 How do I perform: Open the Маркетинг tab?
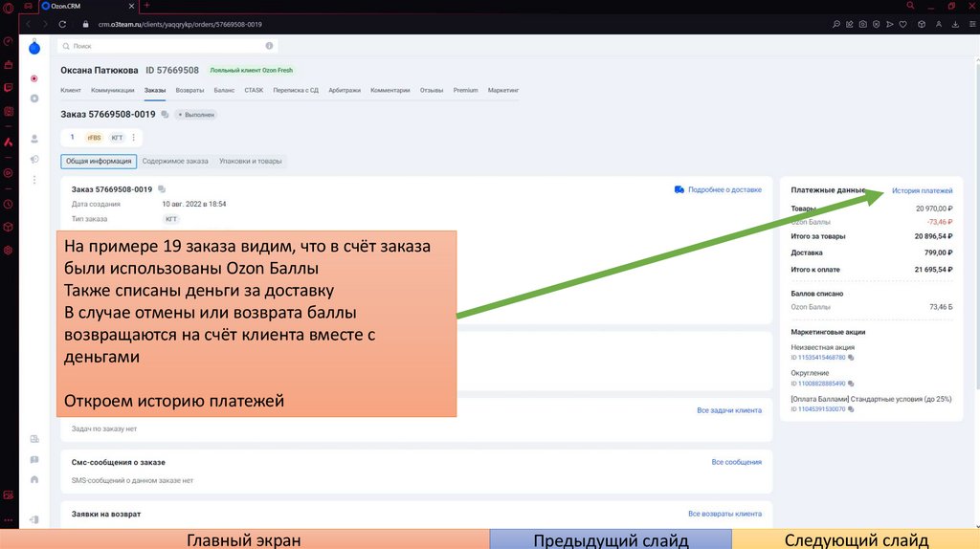(503, 90)
